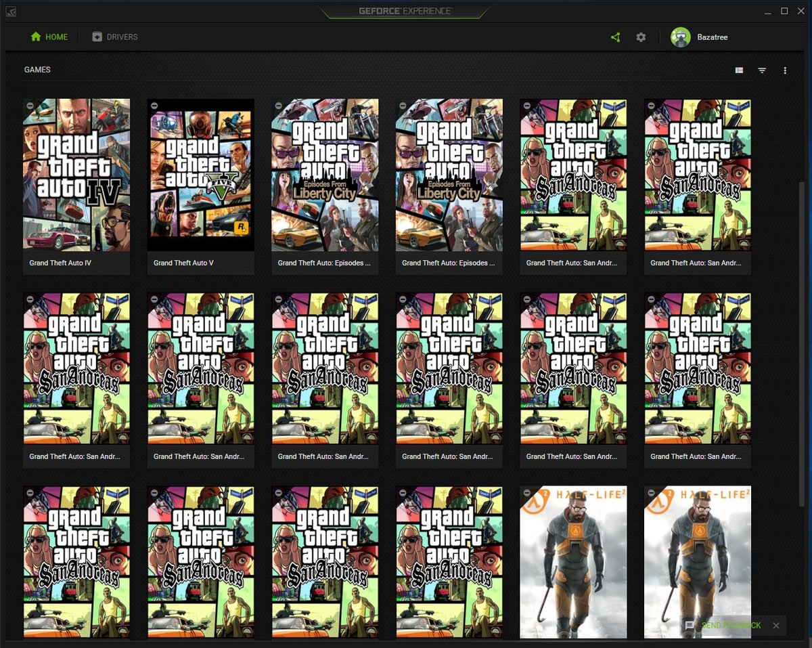The image size is (812, 648).
Task: Click minus status icon on GTA IV card
Action: (30, 106)
